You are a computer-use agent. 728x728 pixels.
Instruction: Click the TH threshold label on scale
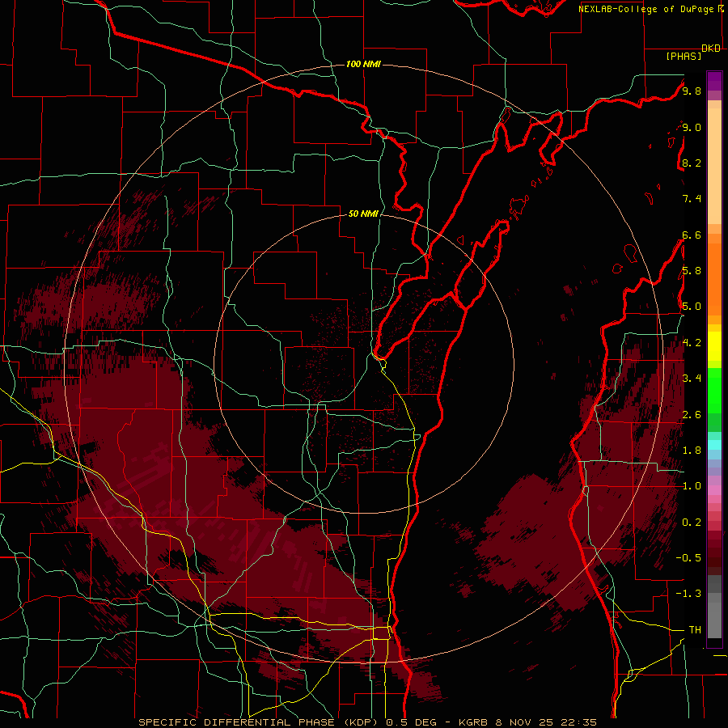[695, 630]
